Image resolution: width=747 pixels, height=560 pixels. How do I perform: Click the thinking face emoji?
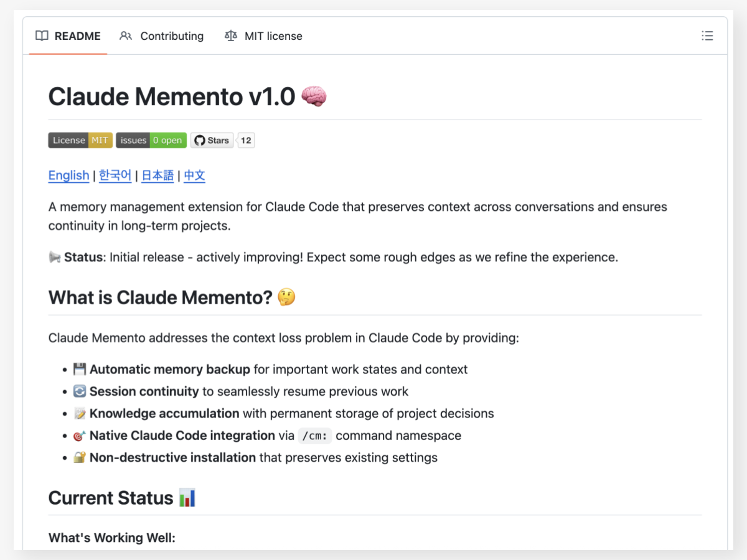(286, 297)
